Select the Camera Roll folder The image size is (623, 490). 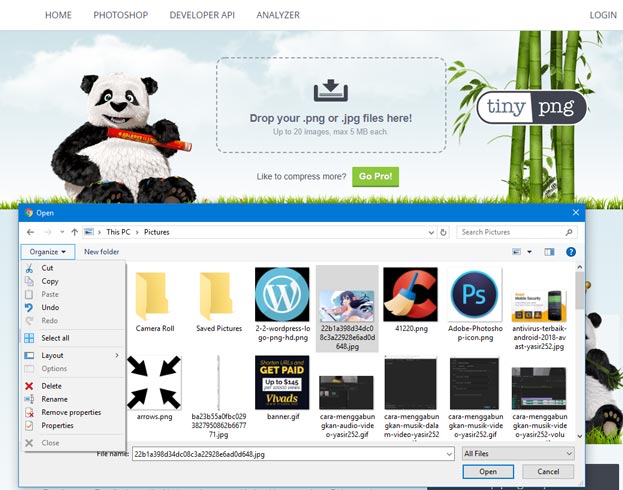155,301
